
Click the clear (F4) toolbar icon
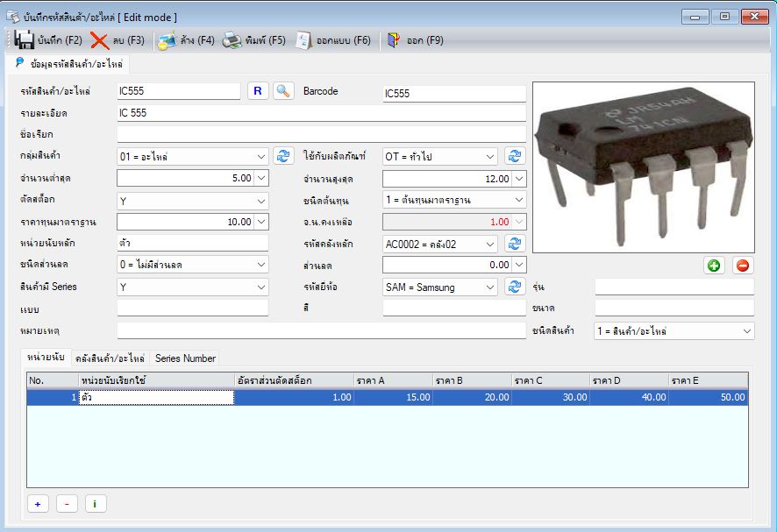tap(167, 40)
